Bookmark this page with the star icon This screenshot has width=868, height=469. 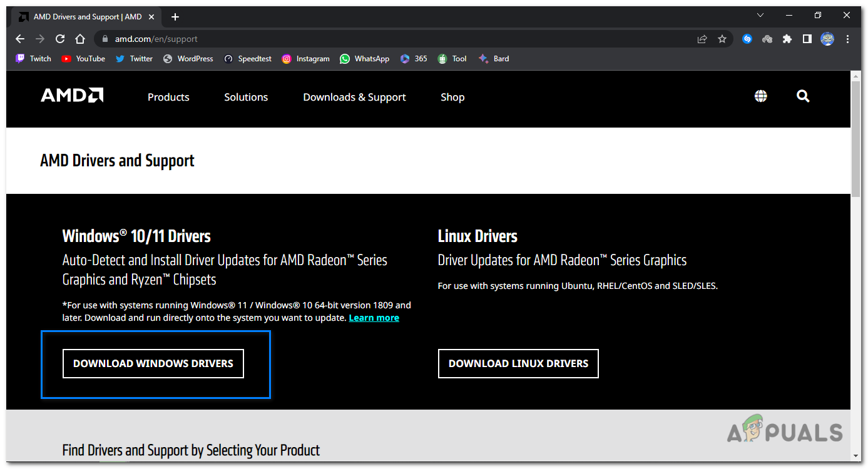pyautogui.click(x=722, y=38)
